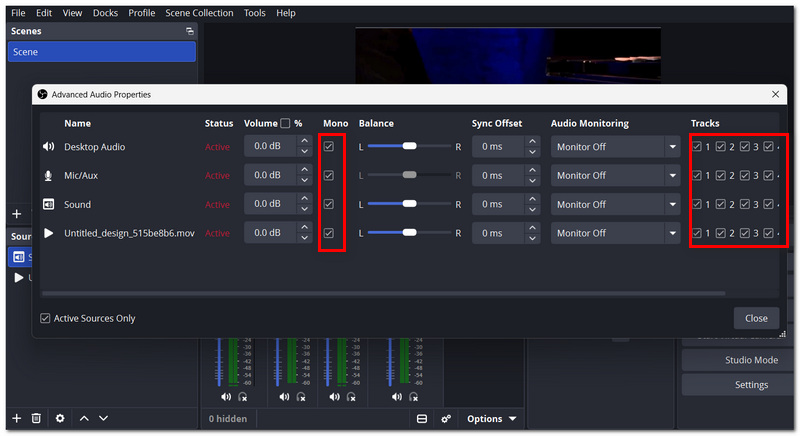Select the window-capture source icon in Sources list
The width and height of the screenshot is (800, 436).
19,257
